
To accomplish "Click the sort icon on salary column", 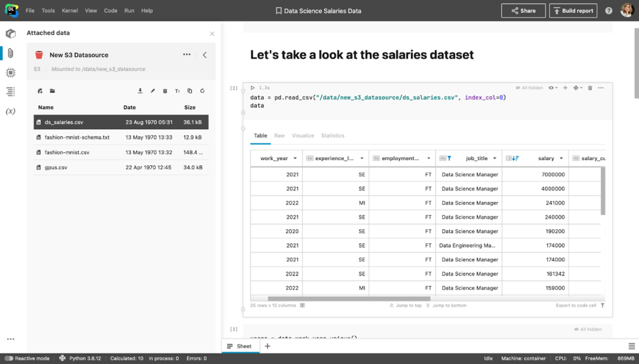I will 515,158.
